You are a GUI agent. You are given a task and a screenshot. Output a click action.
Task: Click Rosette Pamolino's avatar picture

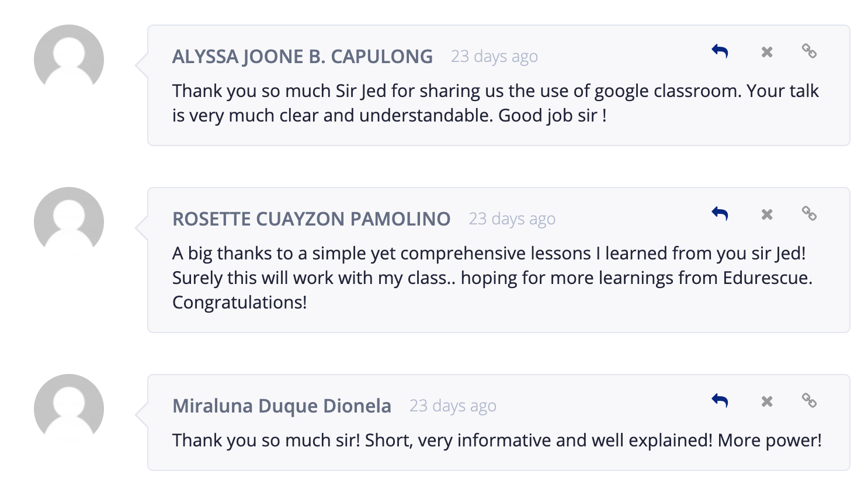pos(69,222)
